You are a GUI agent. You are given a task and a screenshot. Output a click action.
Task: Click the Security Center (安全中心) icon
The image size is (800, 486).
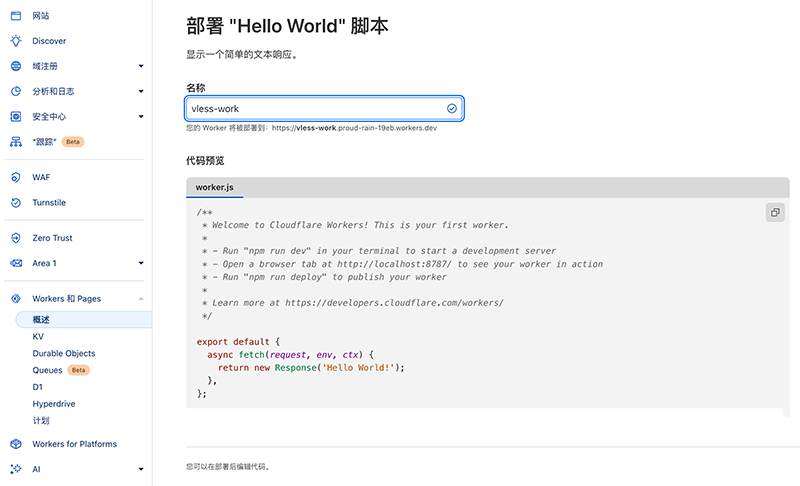point(16,116)
